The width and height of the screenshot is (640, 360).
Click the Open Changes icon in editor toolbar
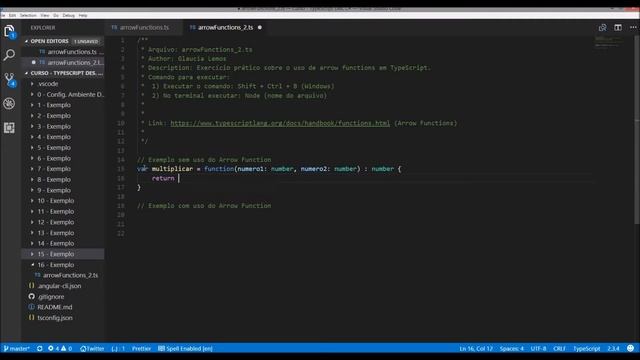[602, 27]
